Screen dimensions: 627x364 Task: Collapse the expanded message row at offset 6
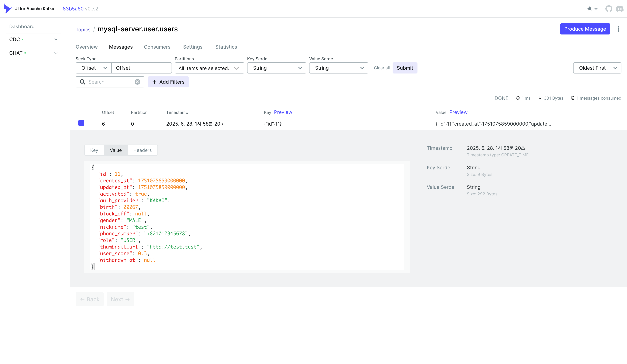point(81,123)
